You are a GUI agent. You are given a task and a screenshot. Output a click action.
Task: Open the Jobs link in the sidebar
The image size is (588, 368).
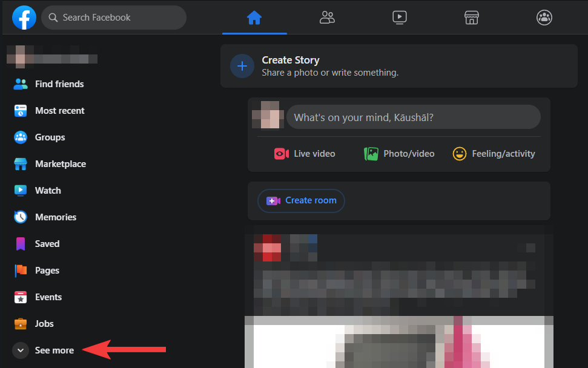pyautogui.click(x=44, y=323)
